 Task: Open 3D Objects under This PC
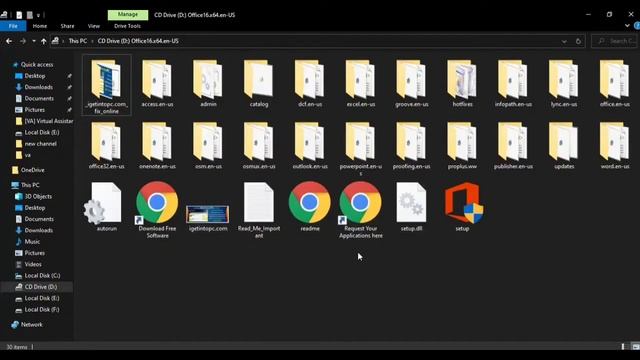pyautogui.click(x=33, y=196)
